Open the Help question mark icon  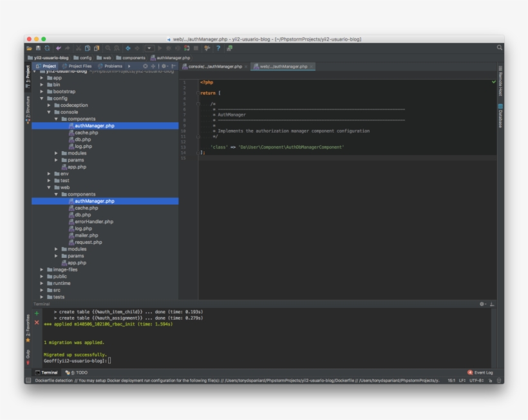pos(218,48)
